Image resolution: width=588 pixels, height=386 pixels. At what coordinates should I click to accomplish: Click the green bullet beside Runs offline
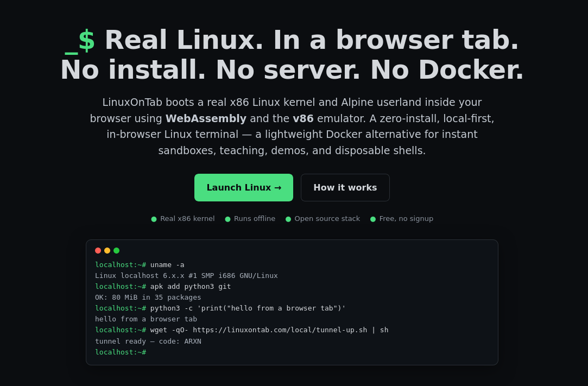227,219
